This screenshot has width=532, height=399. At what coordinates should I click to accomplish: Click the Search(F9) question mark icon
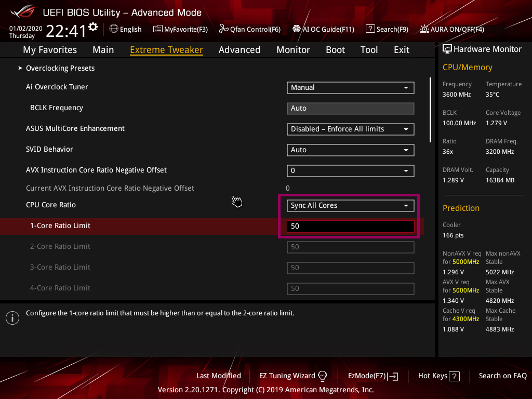pyautogui.click(x=370, y=29)
